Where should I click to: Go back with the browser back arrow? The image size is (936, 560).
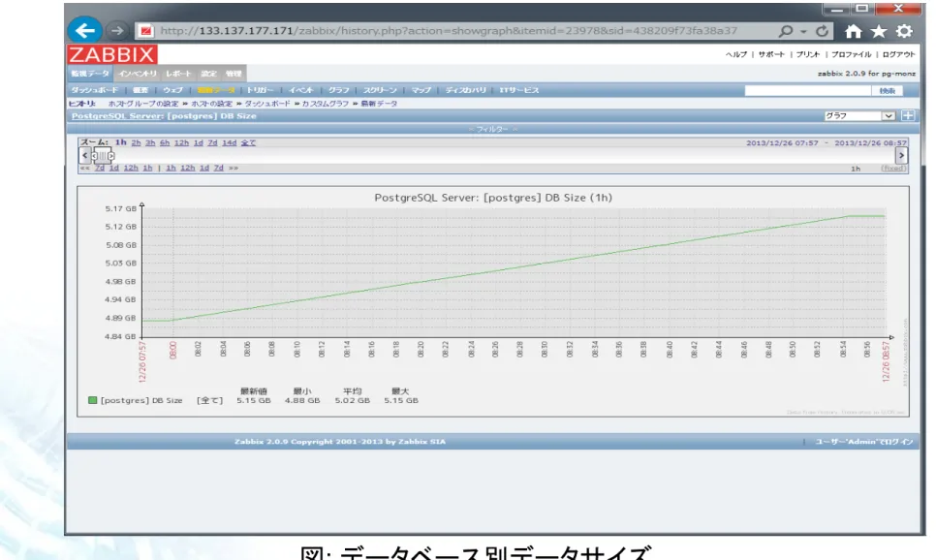tap(84, 30)
